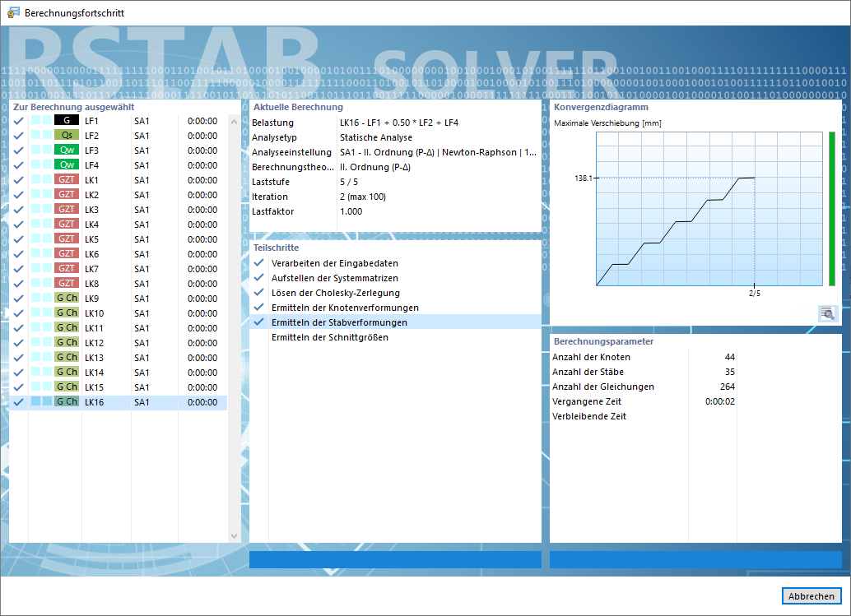Select the LK16 row label
The height and width of the screenshot is (616, 851).
(94, 402)
